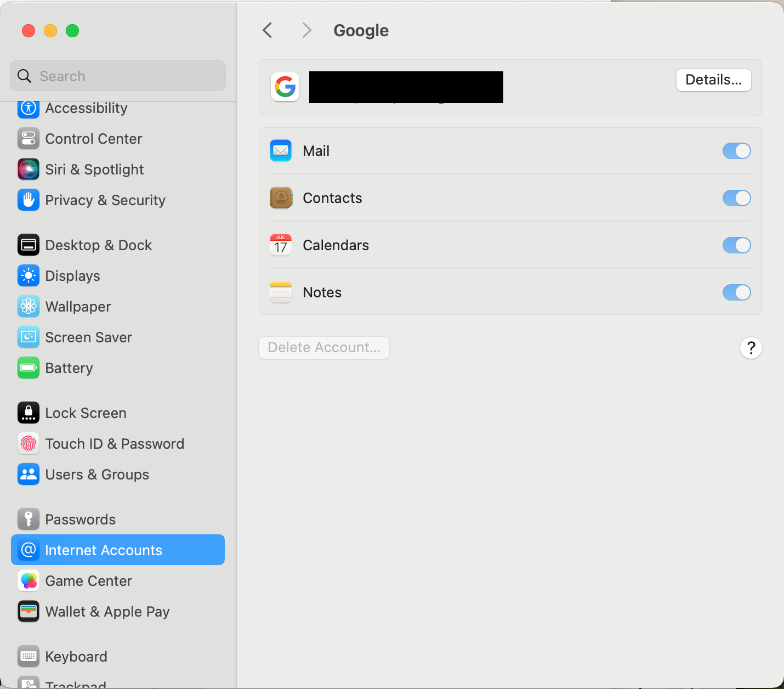784x689 pixels.
Task: Select Internet Accounts in the sidebar
Action: tap(118, 550)
